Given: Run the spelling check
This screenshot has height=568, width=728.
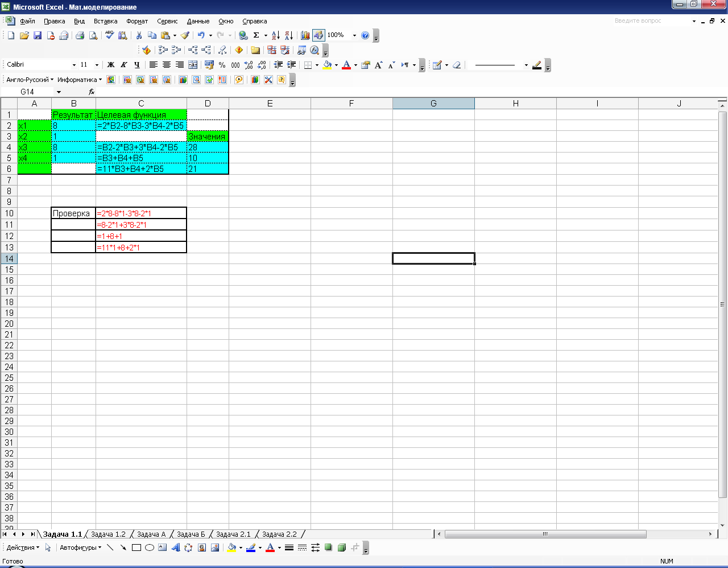Looking at the screenshot, I should click(x=109, y=35).
